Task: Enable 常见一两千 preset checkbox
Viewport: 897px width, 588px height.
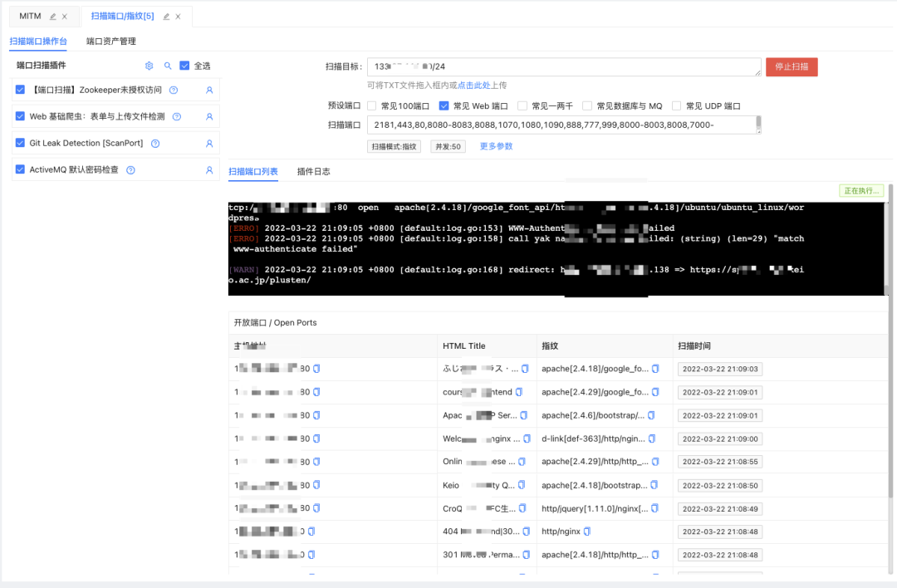Action: pyautogui.click(x=522, y=105)
